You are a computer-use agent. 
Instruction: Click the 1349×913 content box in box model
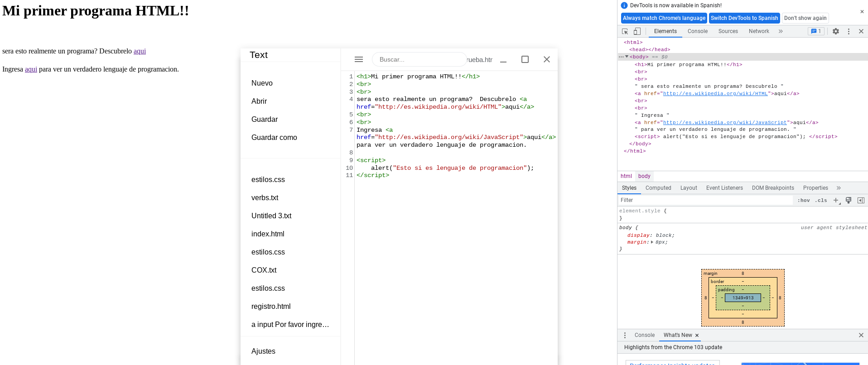[x=743, y=298]
